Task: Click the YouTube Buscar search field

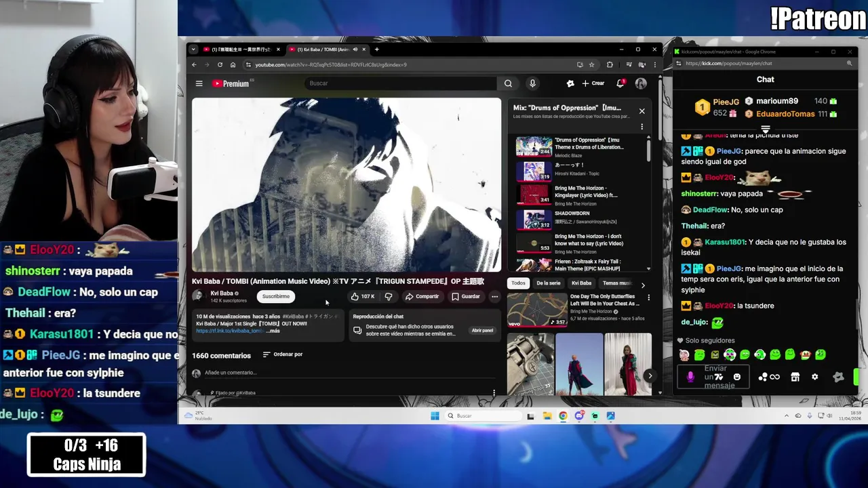Action: point(400,83)
